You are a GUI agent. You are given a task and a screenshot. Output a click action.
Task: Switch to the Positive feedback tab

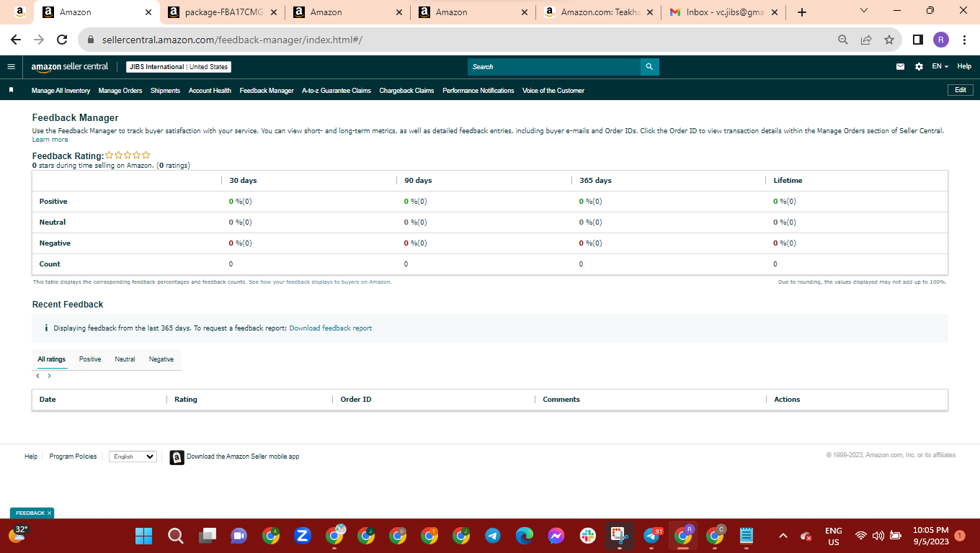tap(90, 359)
